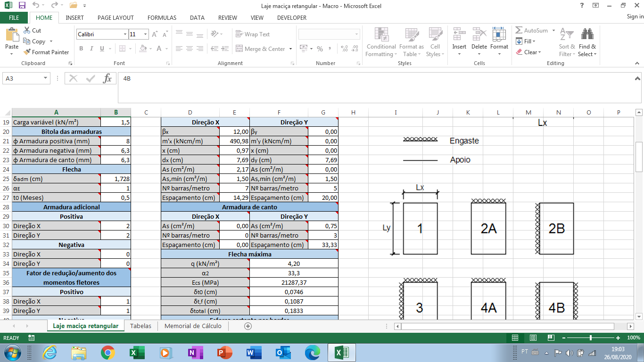
Task: Add a new sheet with plus button
Action: coord(248,326)
